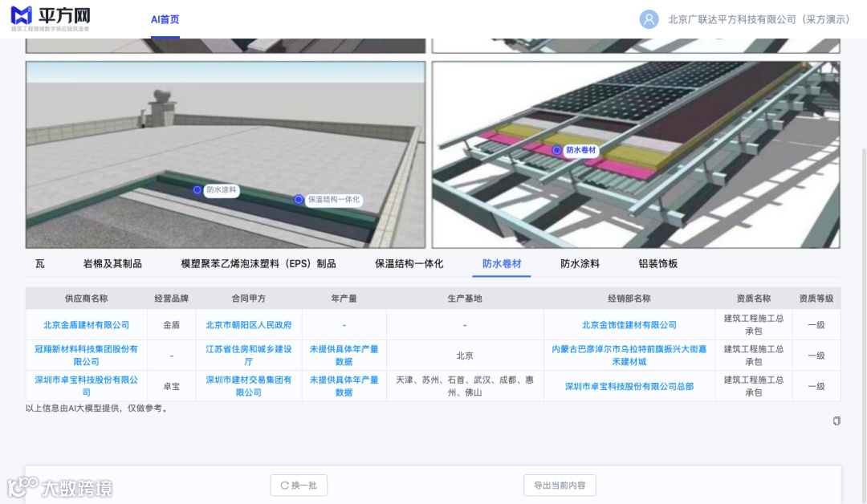The image size is (867, 504).
Task: Switch to the 瓦 tab
Action: point(40,263)
